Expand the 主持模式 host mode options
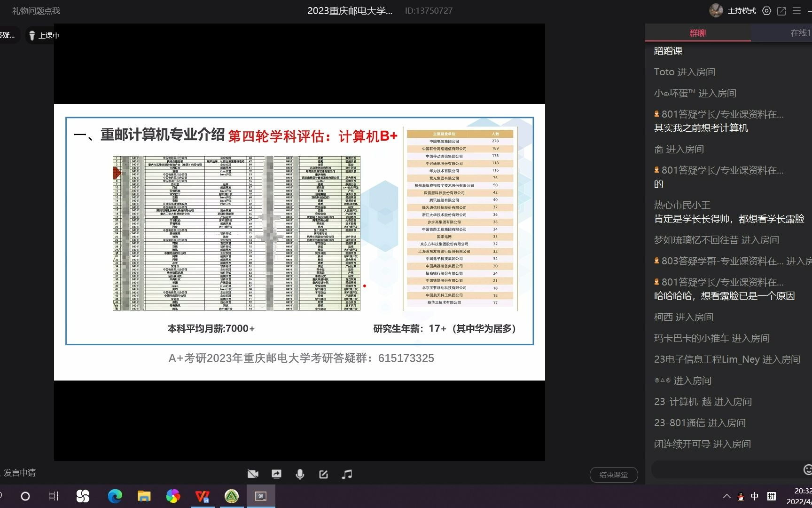 (742, 10)
